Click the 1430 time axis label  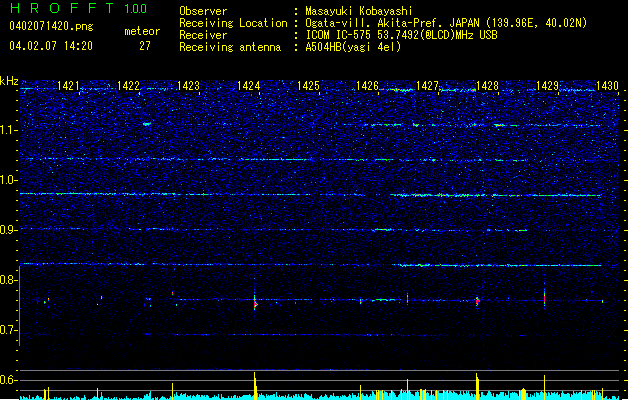tap(607, 86)
